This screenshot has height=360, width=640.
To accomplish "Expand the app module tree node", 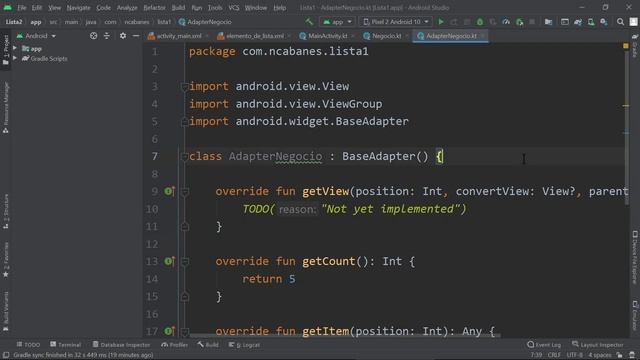I will pyautogui.click(x=15, y=48).
